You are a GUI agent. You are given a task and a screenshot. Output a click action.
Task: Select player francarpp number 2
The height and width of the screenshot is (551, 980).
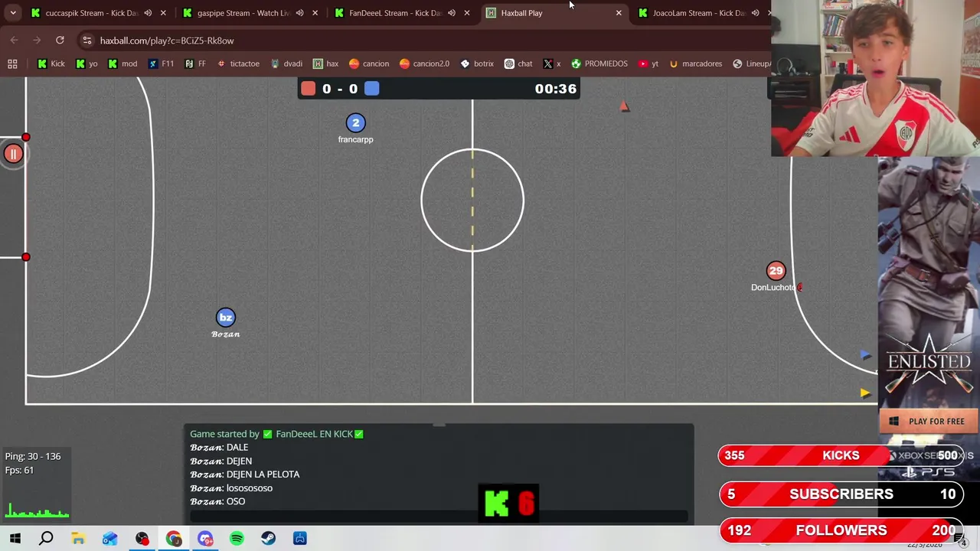[x=355, y=123]
